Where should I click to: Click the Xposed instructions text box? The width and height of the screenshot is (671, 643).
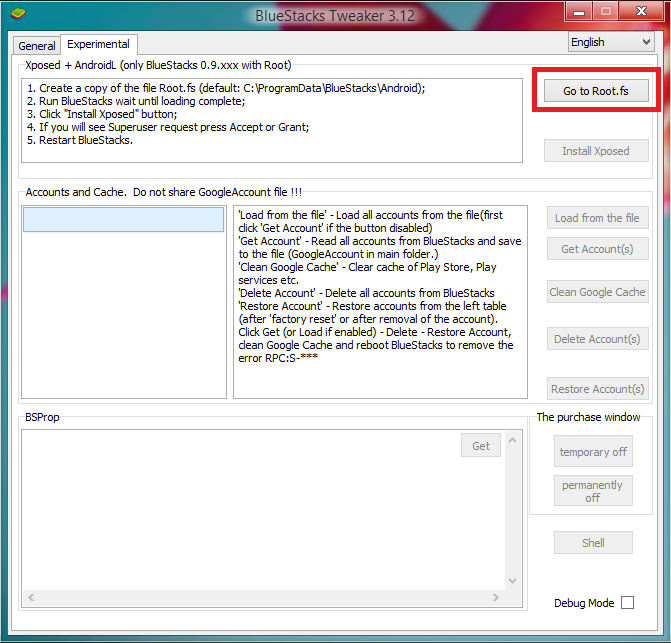coord(272,120)
